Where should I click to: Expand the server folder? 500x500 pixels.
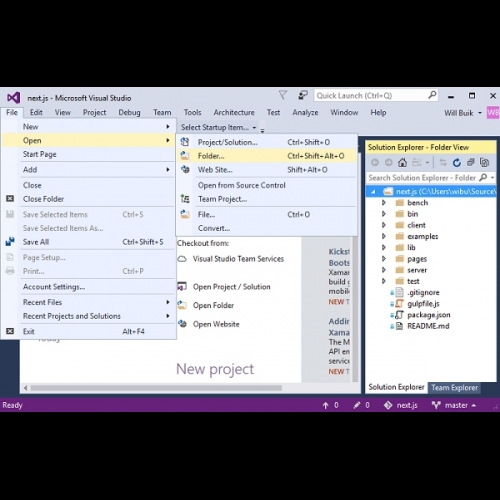384,270
